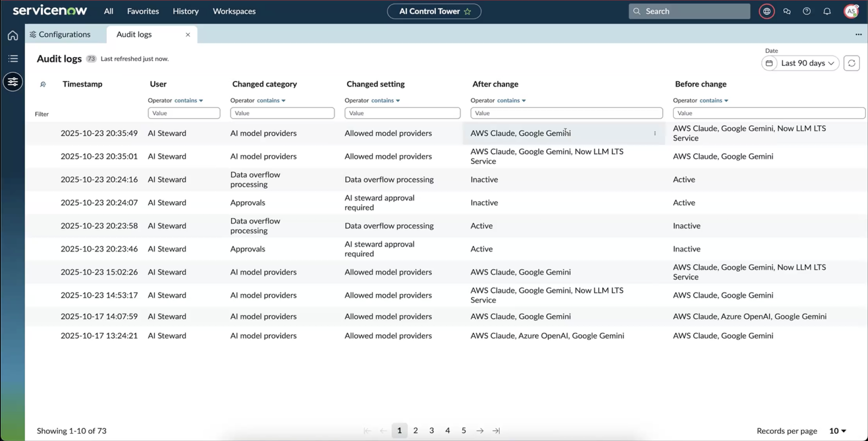Select the configurations sliders sidebar icon
This screenshot has width=868, height=441.
pyautogui.click(x=13, y=82)
